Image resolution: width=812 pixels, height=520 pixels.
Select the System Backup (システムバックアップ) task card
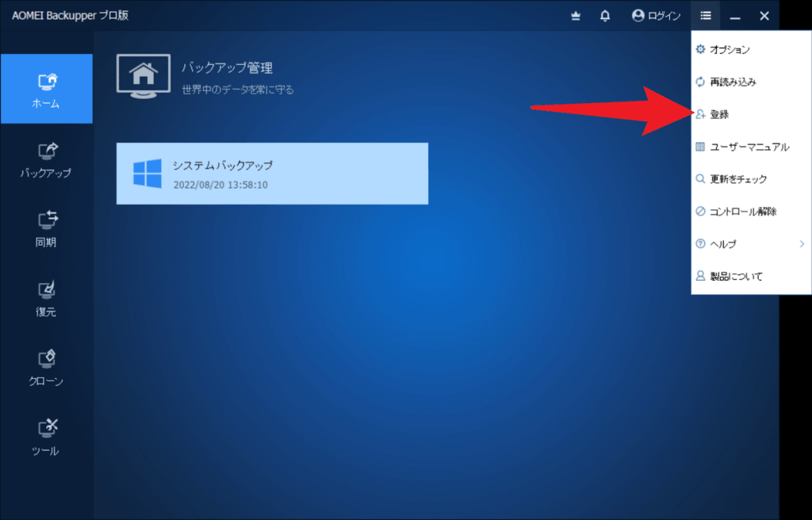[272, 174]
